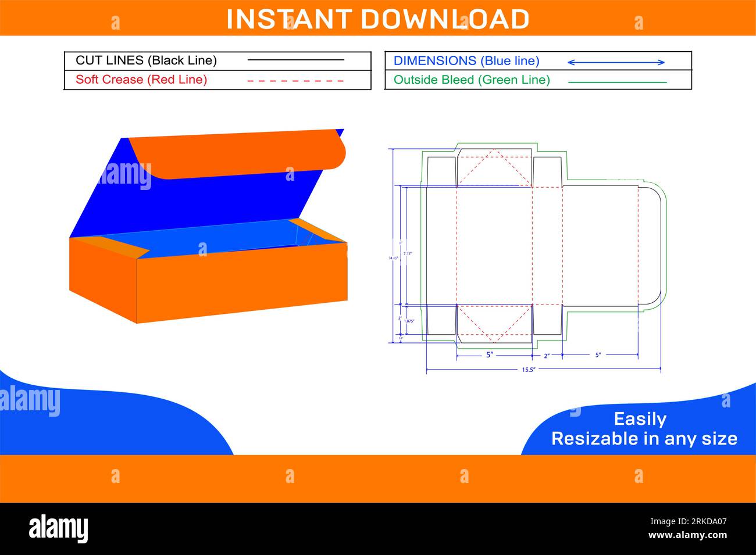Click the blue double-headed dimension arrow sample
This screenshot has height=555, width=756.
pos(616,62)
